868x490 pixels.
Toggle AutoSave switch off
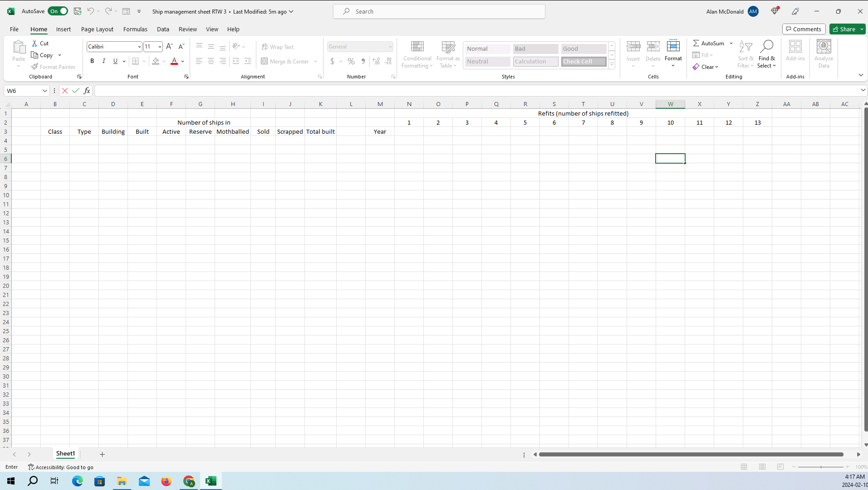click(x=58, y=11)
